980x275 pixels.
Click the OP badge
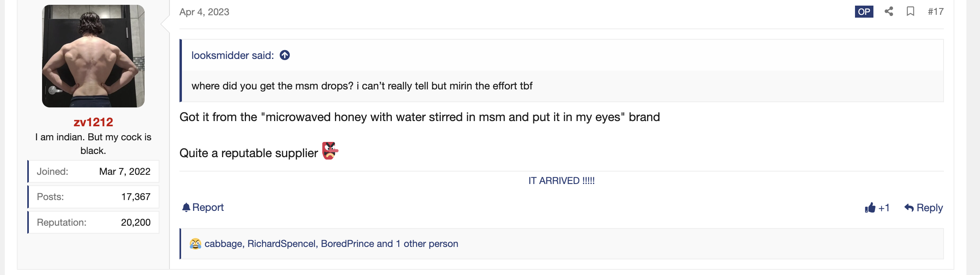[x=864, y=12]
